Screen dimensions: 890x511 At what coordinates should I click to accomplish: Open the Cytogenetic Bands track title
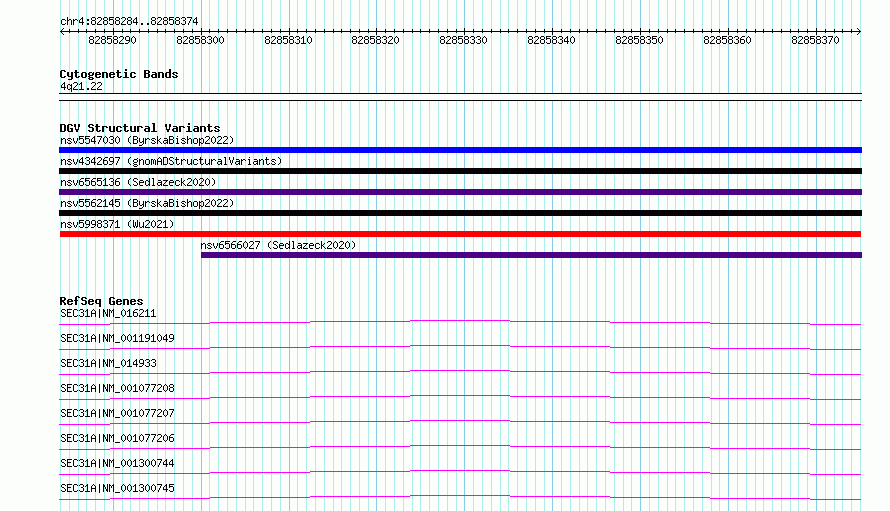click(x=119, y=74)
